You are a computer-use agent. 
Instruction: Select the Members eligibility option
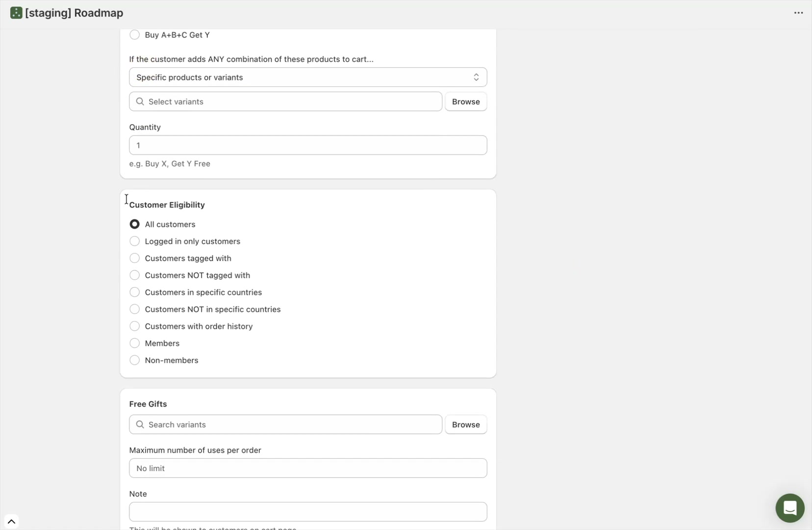(134, 343)
